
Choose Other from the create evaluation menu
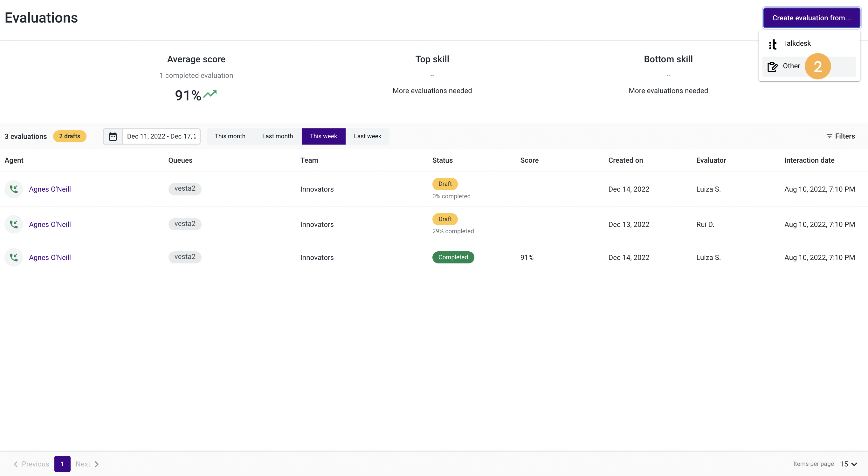tap(790, 66)
